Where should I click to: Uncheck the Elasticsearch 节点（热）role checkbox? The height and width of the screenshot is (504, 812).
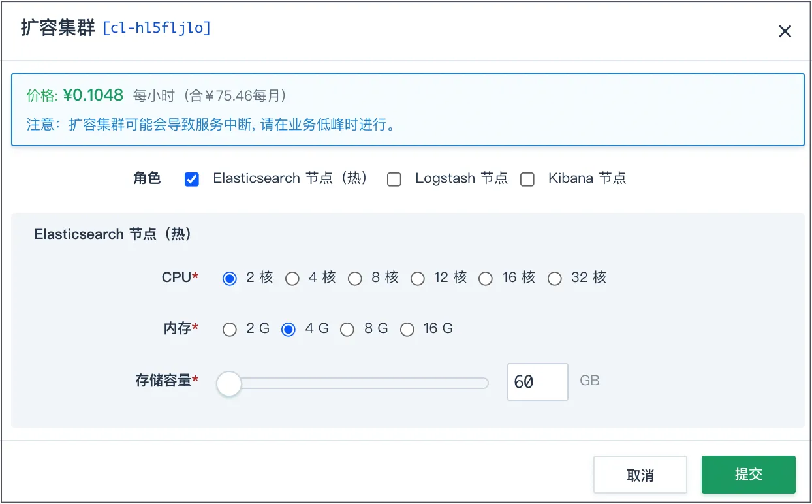point(192,180)
